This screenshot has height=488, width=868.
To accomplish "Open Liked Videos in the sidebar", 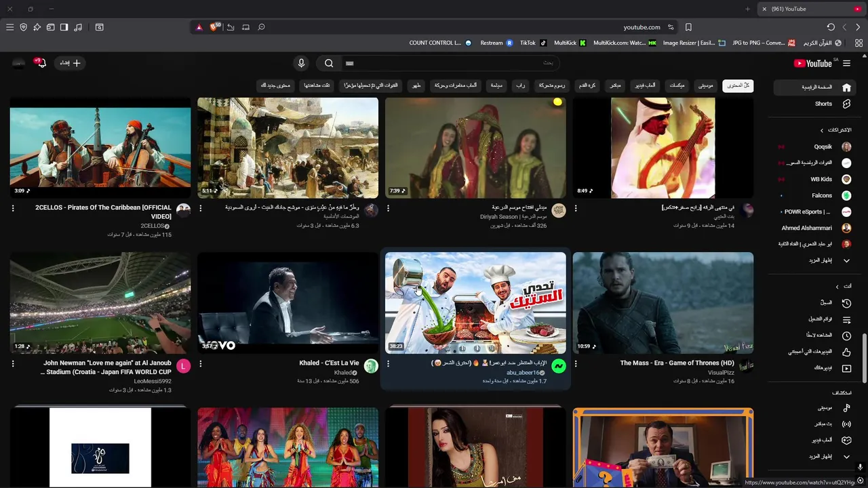I will pos(813,352).
